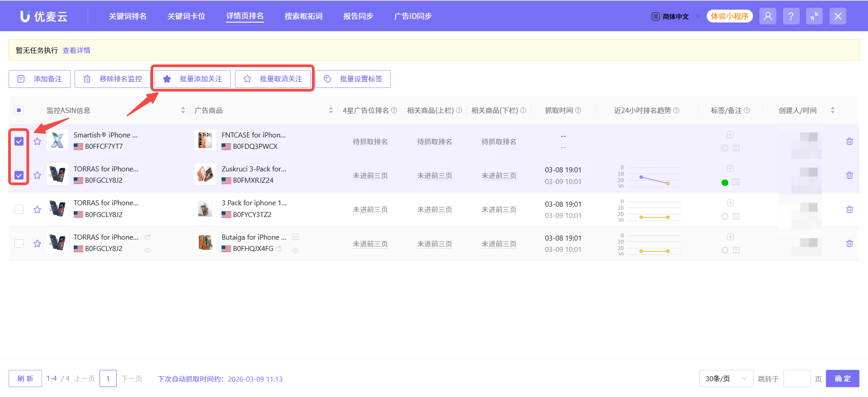This screenshot has width=868, height=397.
Task: Click the trash icon in Butaiga row
Action: (849, 244)
